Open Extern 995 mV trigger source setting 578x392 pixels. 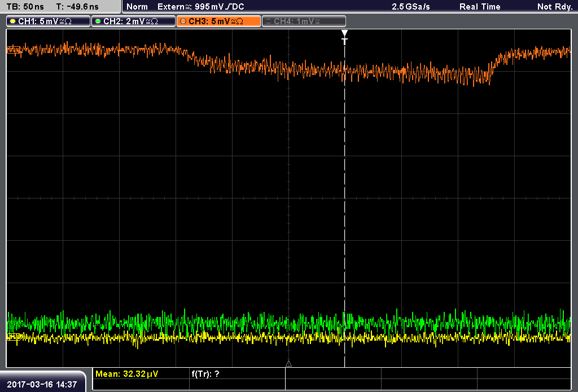coord(200,7)
